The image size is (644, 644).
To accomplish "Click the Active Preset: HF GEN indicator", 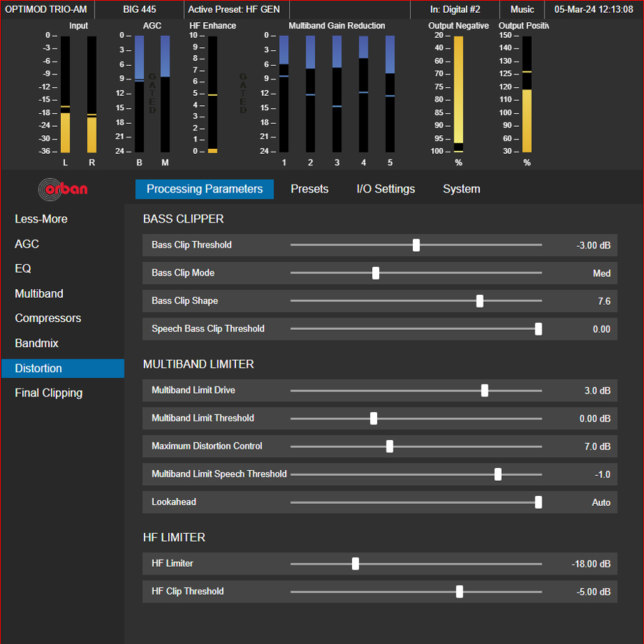I will (x=234, y=9).
